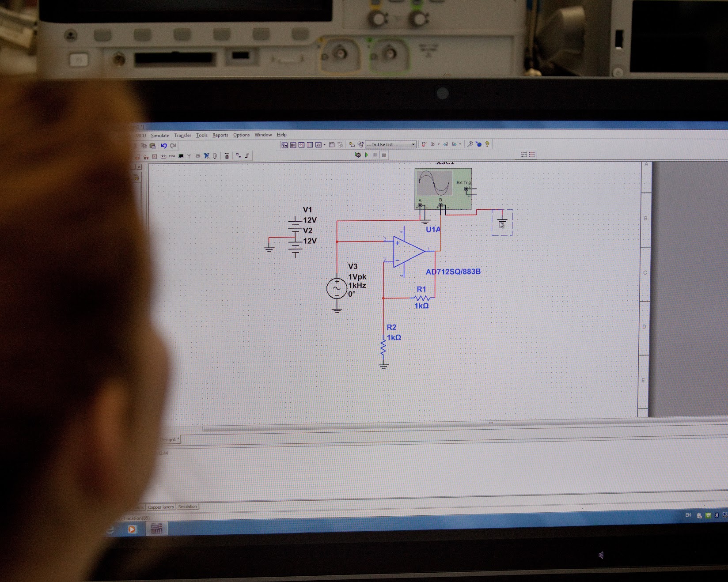Image resolution: width=728 pixels, height=582 pixels.
Task: Open the Options menu
Action: [241, 135]
